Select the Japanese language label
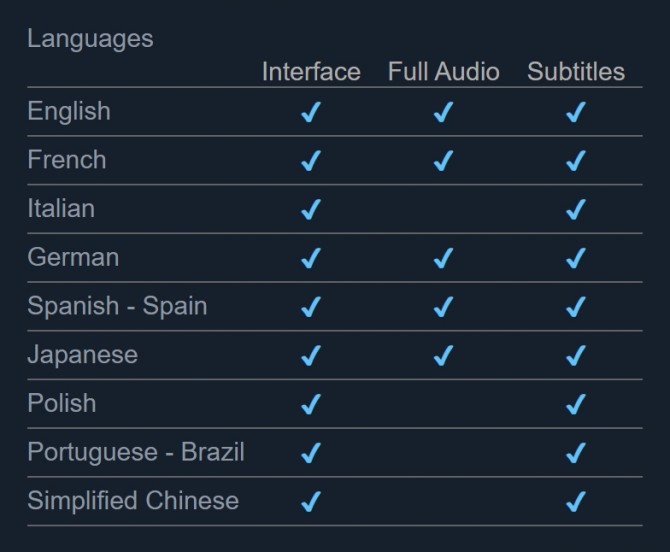This screenshot has height=552, width=670. 82,355
